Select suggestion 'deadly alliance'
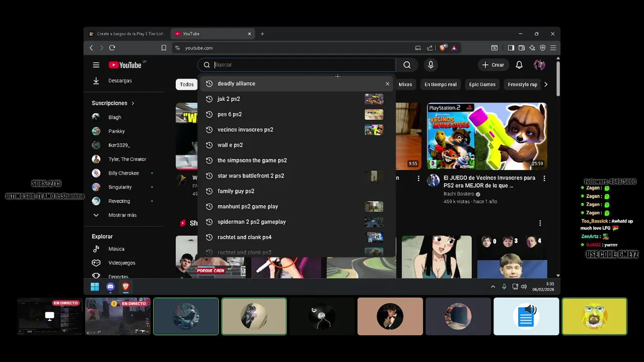This screenshot has height=362, width=644. coord(297,83)
